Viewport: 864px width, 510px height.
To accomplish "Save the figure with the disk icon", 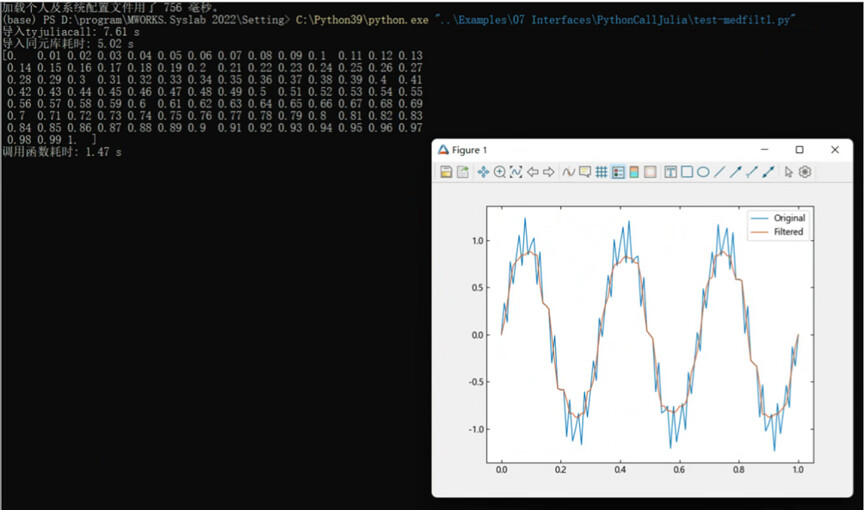I will click(x=446, y=172).
